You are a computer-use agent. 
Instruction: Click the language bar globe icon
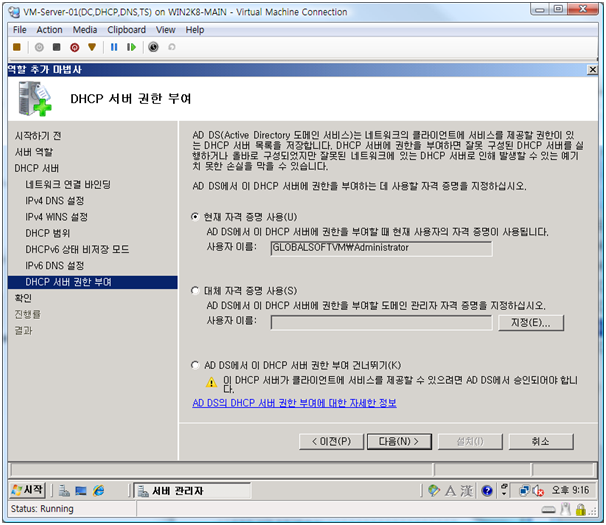point(434,491)
